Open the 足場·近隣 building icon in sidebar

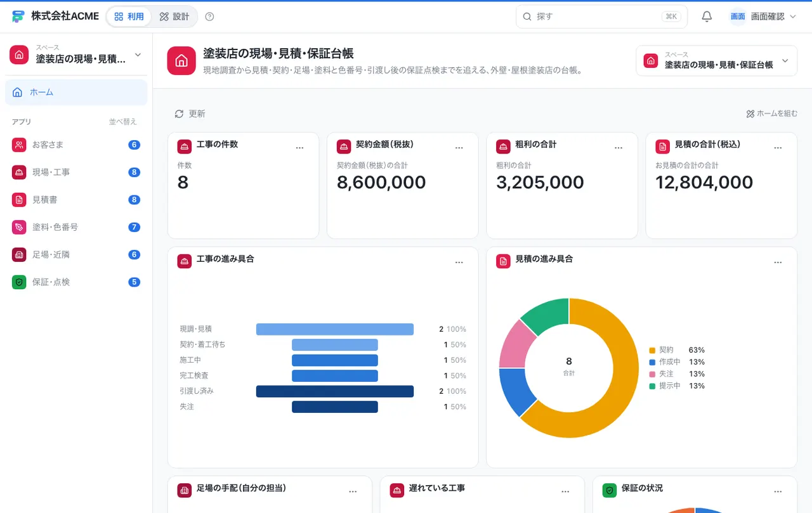pyautogui.click(x=19, y=254)
